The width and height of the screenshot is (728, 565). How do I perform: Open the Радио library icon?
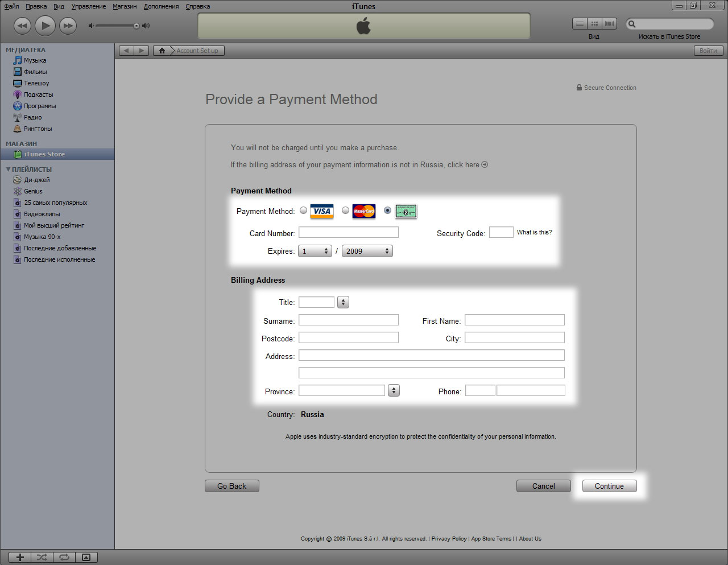point(17,117)
